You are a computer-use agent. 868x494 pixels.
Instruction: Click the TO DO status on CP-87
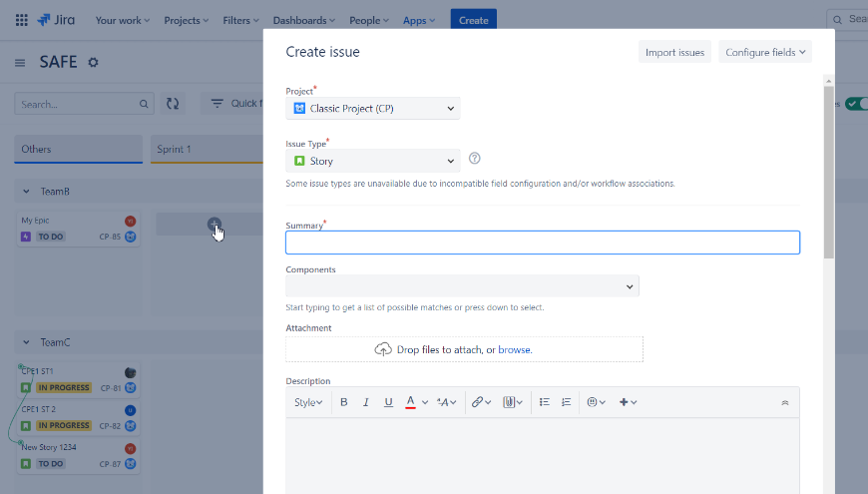[x=50, y=463]
